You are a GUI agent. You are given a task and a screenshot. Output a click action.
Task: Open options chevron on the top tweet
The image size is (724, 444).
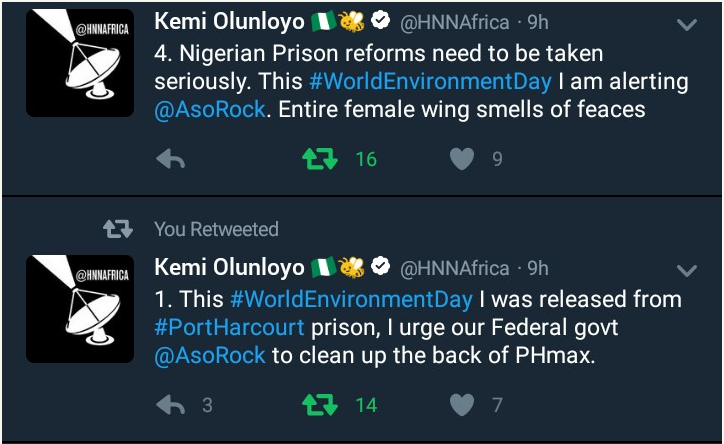click(687, 24)
